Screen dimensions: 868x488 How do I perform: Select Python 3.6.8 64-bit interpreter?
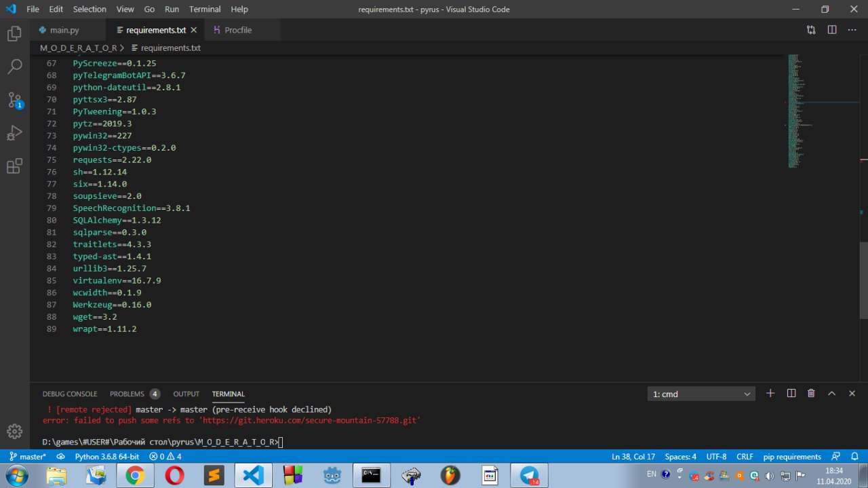coord(107,457)
